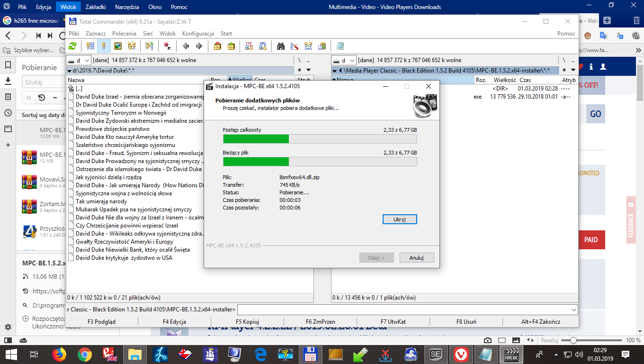The width and height of the screenshot is (644, 364).
Task: Click Anuluj to cancel the installation
Action: pyautogui.click(x=416, y=258)
